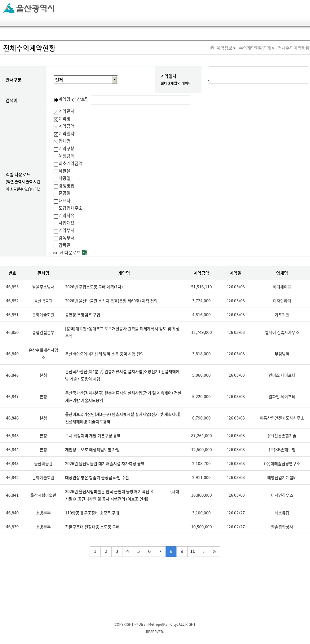Go to page 9 in pagination
This screenshot has width=310, height=644.
182,551
